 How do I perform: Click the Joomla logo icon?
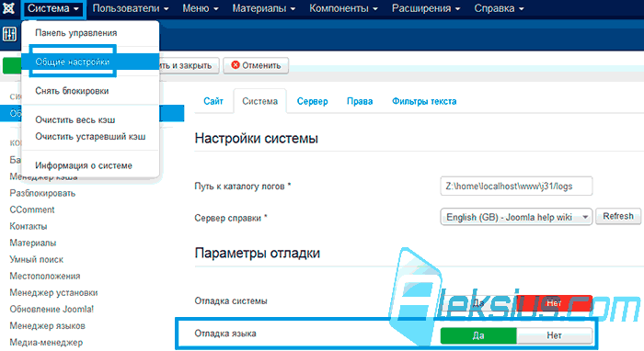pyautogui.click(x=8, y=7)
